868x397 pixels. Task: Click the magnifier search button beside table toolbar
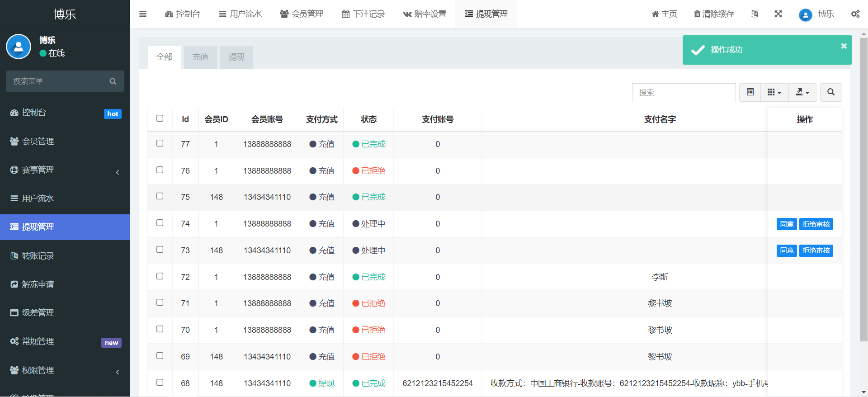[830, 92]
